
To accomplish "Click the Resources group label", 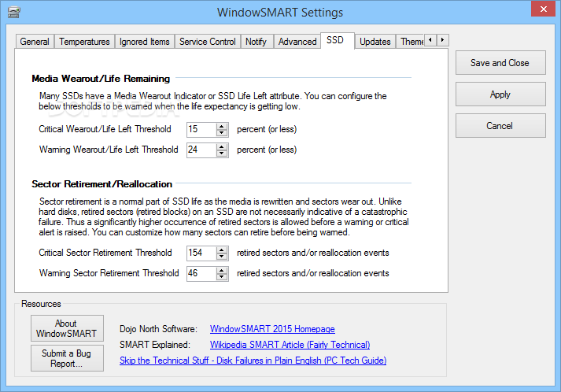I will [x=41, y=304].
